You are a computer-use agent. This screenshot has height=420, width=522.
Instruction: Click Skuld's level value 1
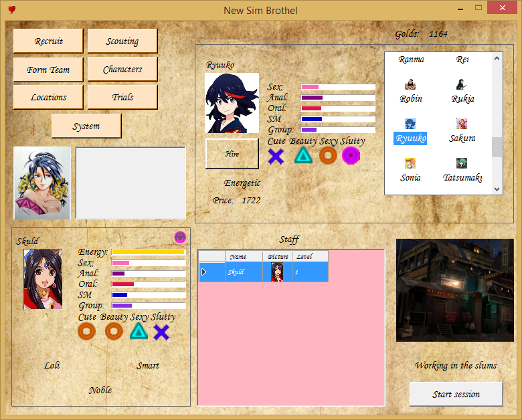[x=311, y=272]
